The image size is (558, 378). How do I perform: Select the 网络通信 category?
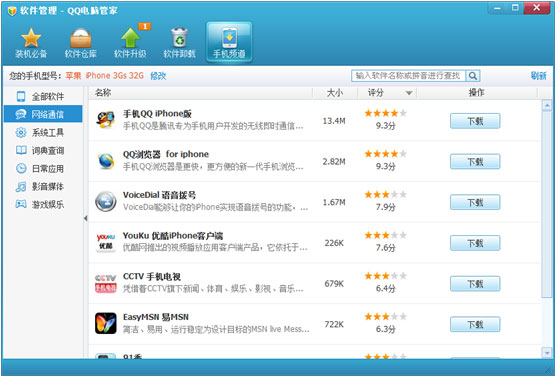click(43, 114)
